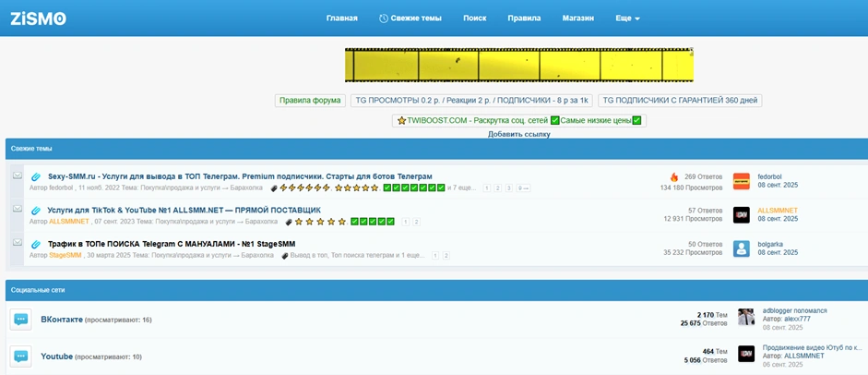Click the Правила форума button
This screenshot has width=868, height=375.
click(309, 101)
